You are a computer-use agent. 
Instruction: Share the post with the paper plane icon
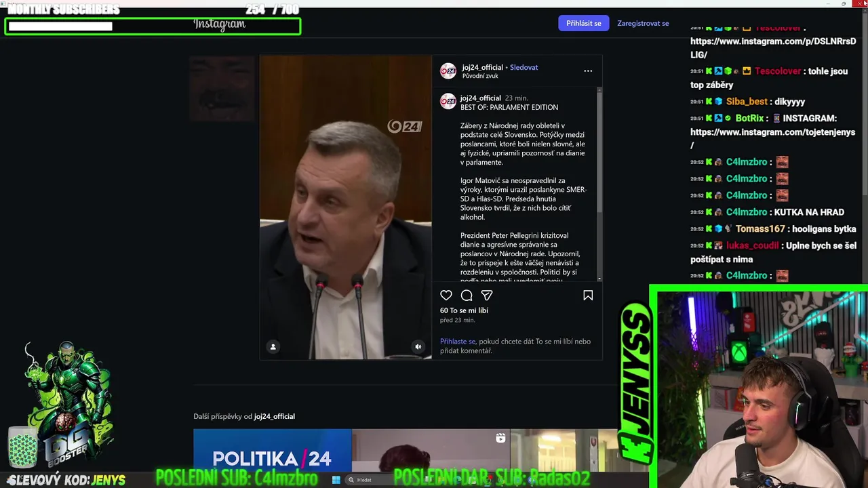[486, 296]
